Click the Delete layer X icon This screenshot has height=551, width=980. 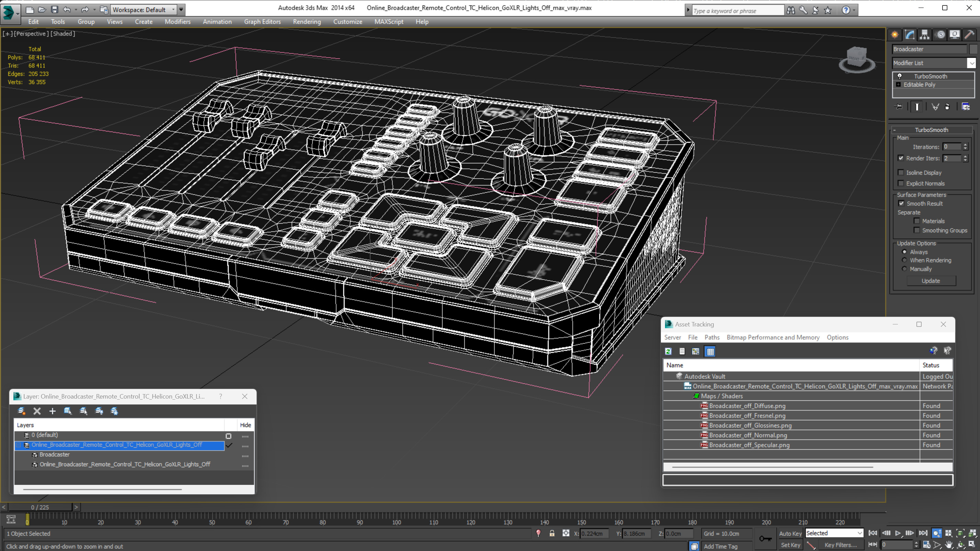point(37,411)
